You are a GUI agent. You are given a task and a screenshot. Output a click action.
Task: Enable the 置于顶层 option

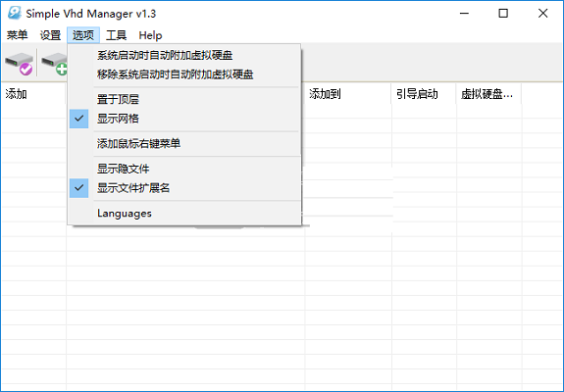tap(184, 99)
